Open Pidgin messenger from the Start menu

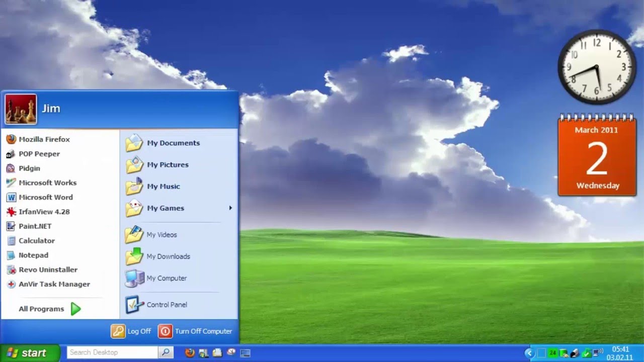click(23, 168)
